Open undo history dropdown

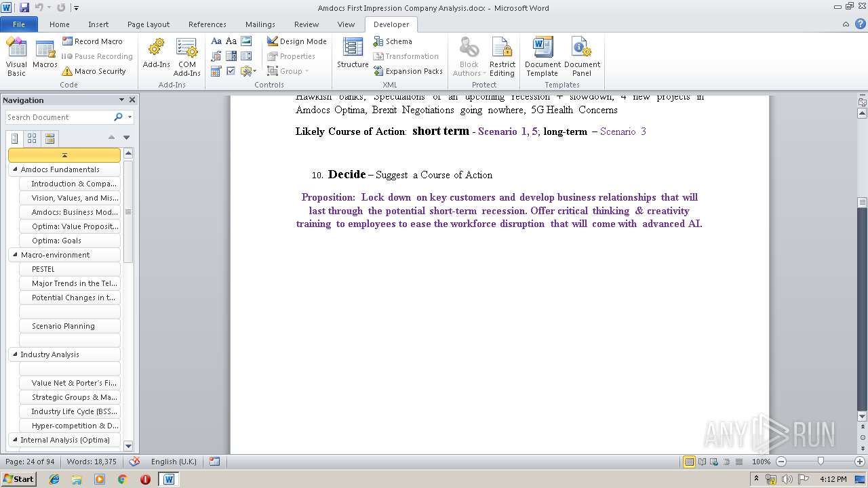(50, 7)
